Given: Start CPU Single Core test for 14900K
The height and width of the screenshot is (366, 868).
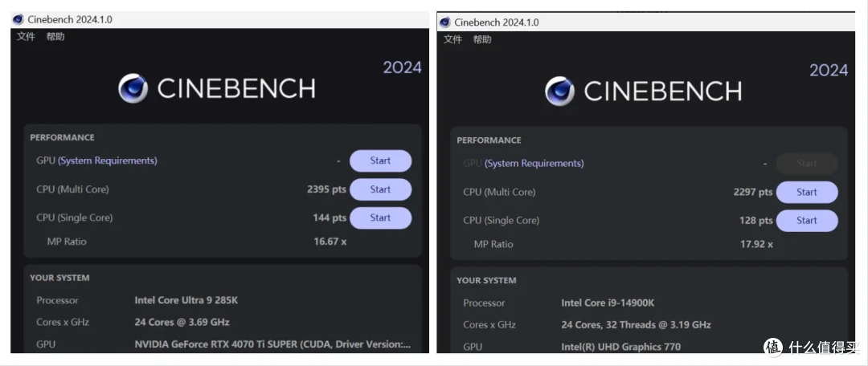Looking at the screenshot, I should [x=807, y=221].
